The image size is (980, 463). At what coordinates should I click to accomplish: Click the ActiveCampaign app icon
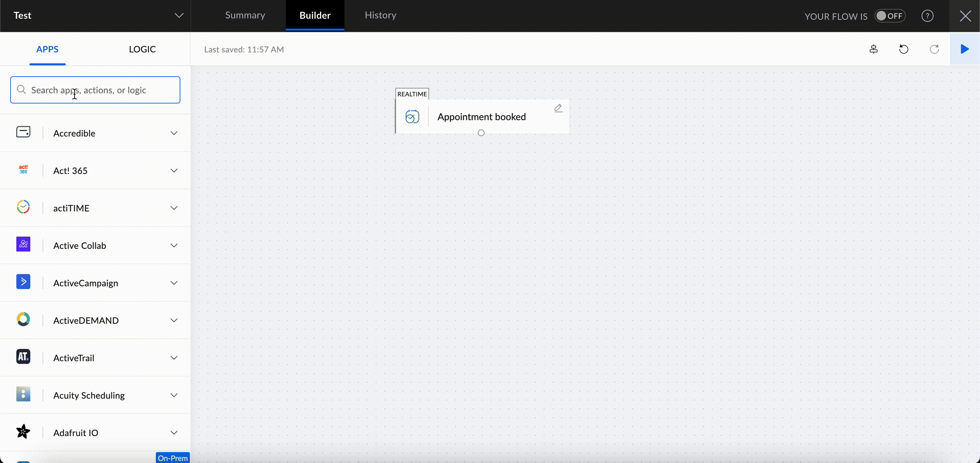(x=23, y=282)
